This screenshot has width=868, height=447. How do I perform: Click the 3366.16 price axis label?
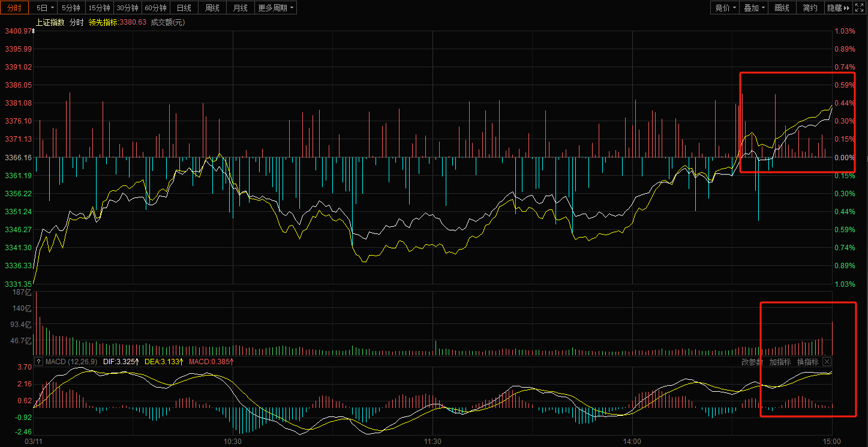click(x=17, y=157)
